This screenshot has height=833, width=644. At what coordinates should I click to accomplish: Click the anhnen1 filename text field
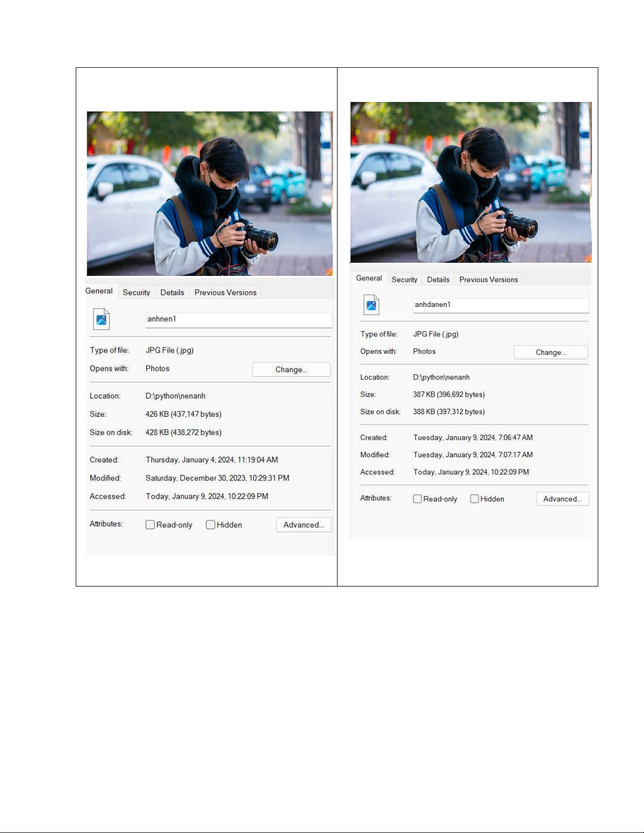[238, 320]
